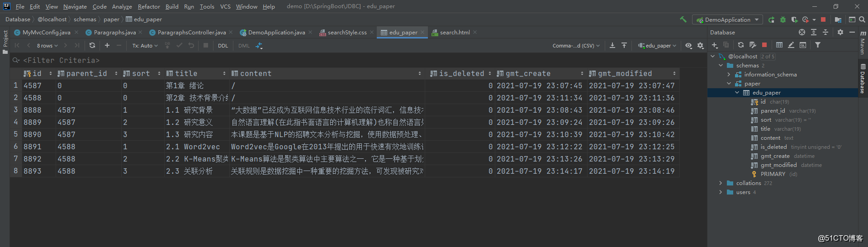The image size is (868, 247).
Task: Add a new row with plus icon
Action: coord(107,45)
